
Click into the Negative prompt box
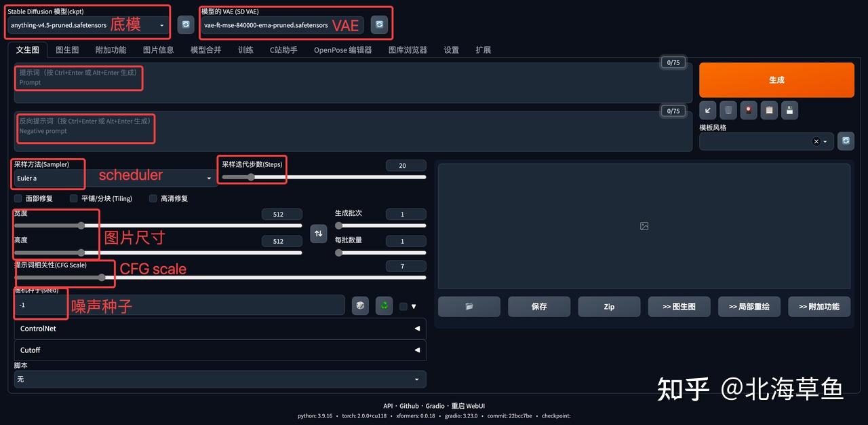click(x=353, y=131)
